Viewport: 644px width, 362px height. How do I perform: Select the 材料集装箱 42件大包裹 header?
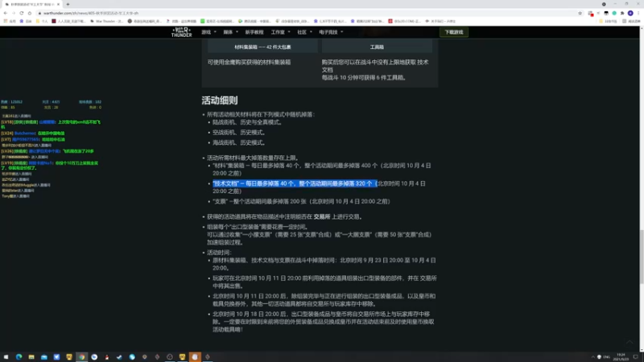pos(262,47)
